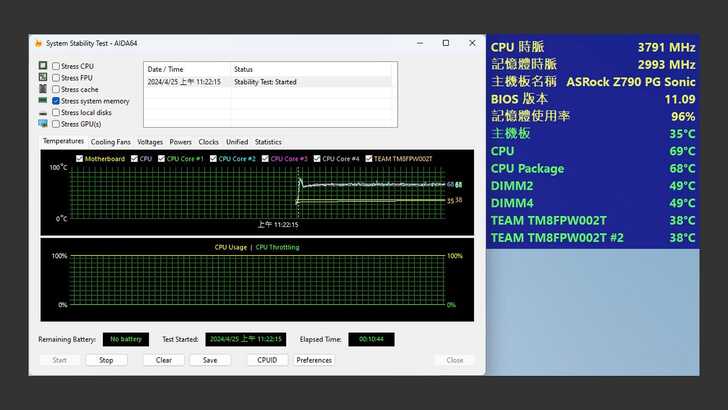Click the monitor icon beside Stress GPU(s)

coord(43,124)
